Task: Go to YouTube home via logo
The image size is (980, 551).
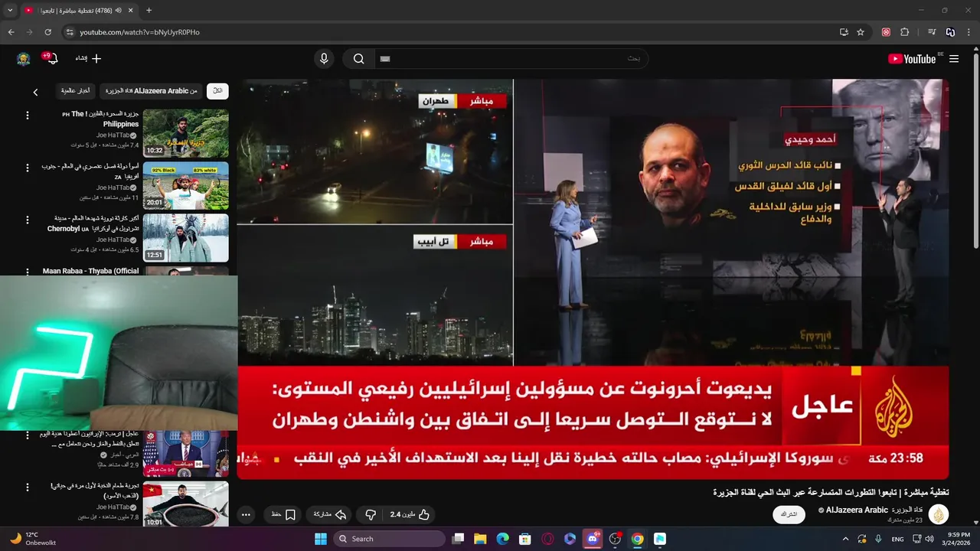Action: click(x=912, y=59)
